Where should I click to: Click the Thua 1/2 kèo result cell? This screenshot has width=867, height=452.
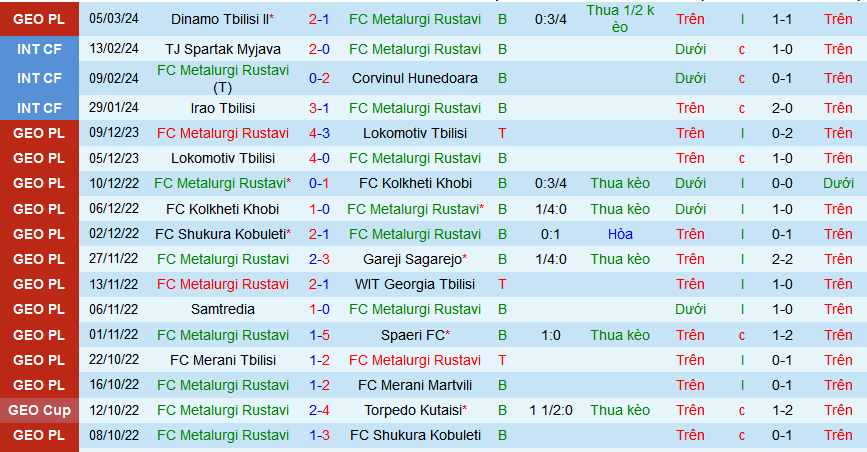(620, 19)
